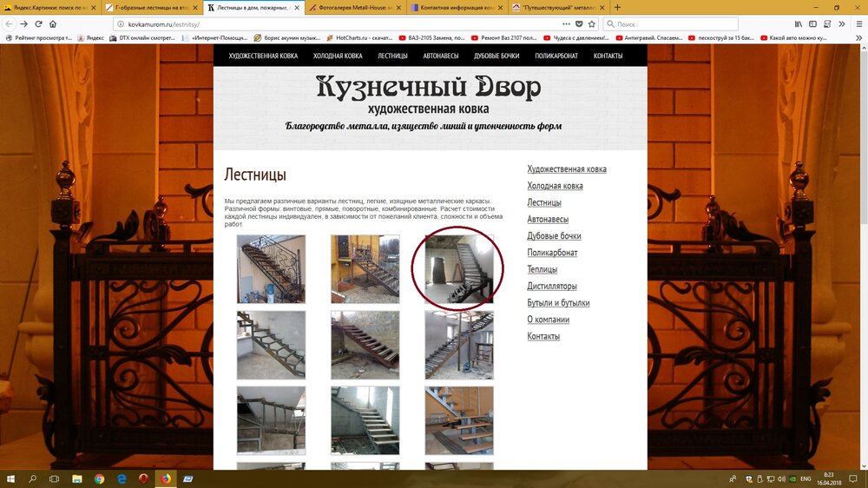Screen dimensions: 868x488
Task: Open wooden-step staircase thumbnail with orange wall
Action: point(459,421)
